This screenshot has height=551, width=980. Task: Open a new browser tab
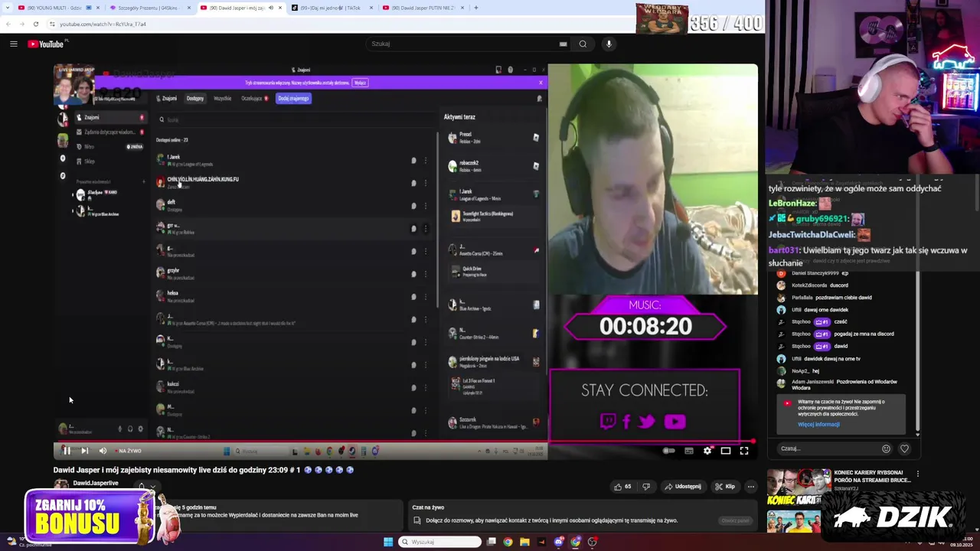(475, 8)
